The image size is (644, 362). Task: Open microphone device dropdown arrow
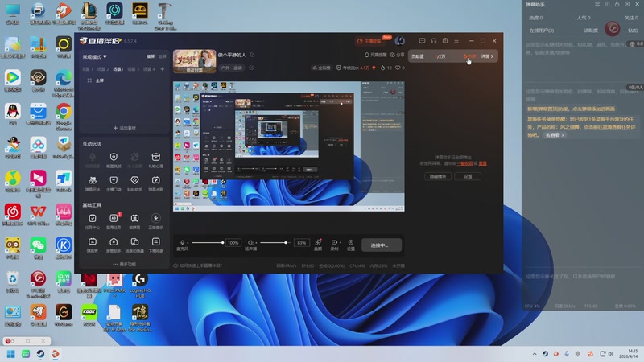click(188, 243)
